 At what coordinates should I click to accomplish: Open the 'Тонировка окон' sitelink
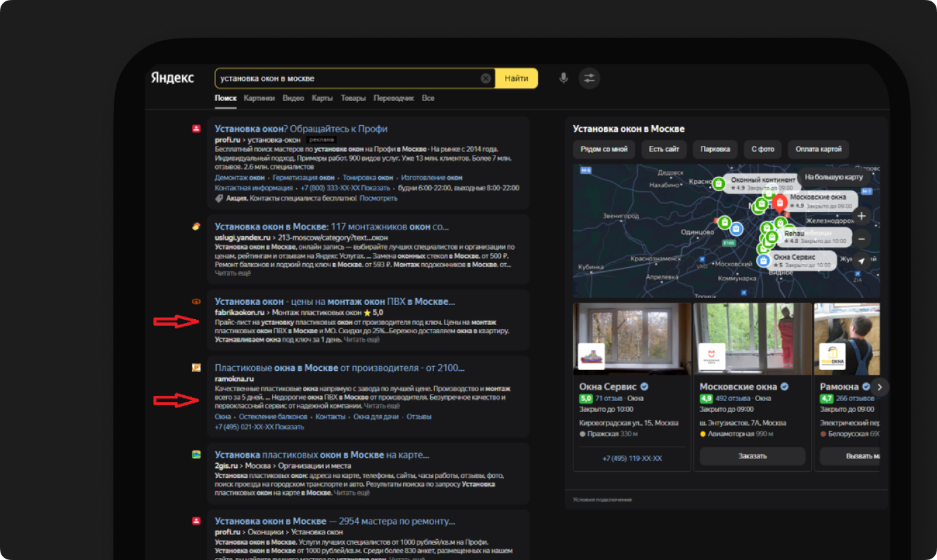pyautogui.click(x=368, y=178)
